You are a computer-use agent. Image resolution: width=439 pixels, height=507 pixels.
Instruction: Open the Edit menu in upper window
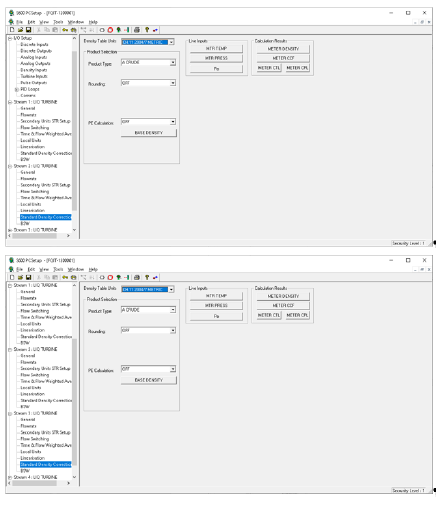(x=31, y=22)
